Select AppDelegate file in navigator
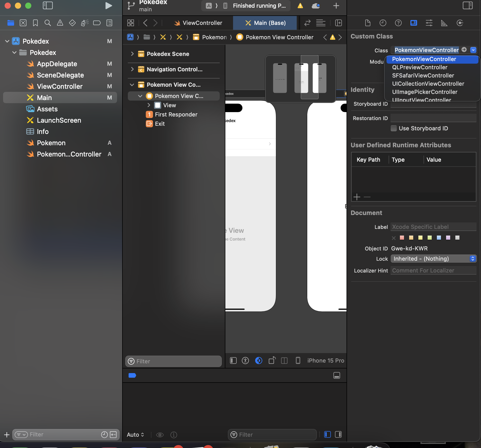The height and width of the screenshot is (448, 481). click(57, 64)
